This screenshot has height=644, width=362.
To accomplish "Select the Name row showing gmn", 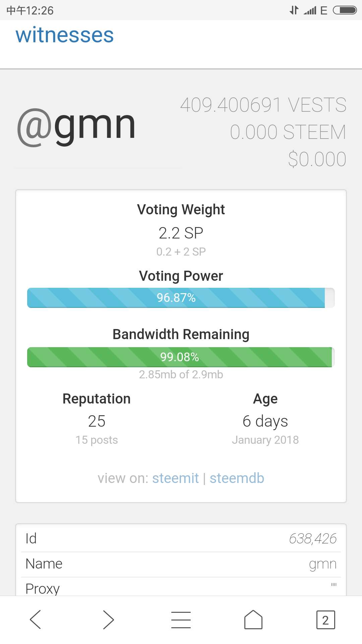I will click(x=181, y=564).
